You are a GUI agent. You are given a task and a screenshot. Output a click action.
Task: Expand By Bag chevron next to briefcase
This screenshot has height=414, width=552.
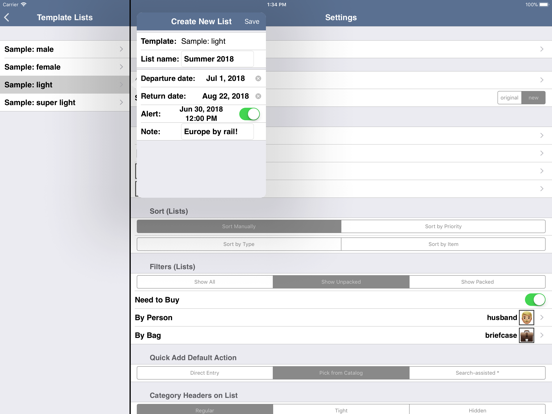click(541, 335)
